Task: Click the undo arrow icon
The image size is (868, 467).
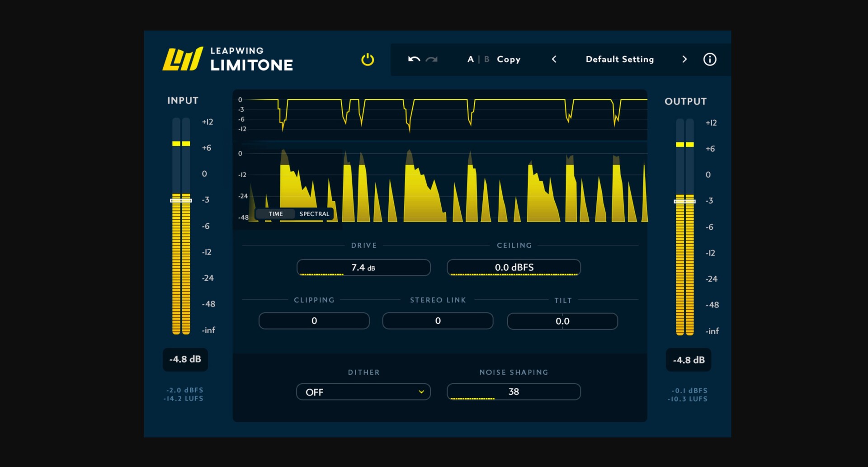Action: point(414,59)
